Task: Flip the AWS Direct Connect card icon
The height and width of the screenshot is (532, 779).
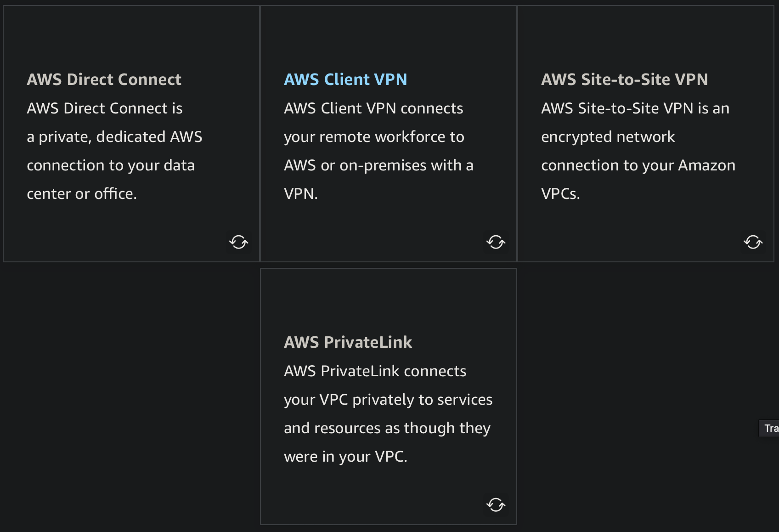Action: pos(239,242)
